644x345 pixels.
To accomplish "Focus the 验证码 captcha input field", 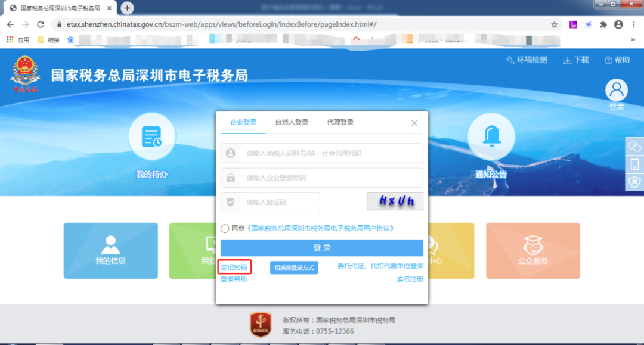I will click(x=270, y=202).
